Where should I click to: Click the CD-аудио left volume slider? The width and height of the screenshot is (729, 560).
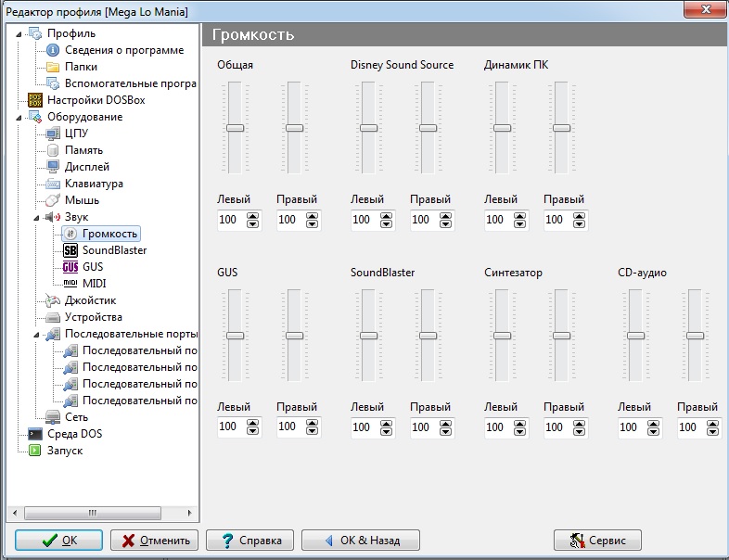[x=635, y=336]
